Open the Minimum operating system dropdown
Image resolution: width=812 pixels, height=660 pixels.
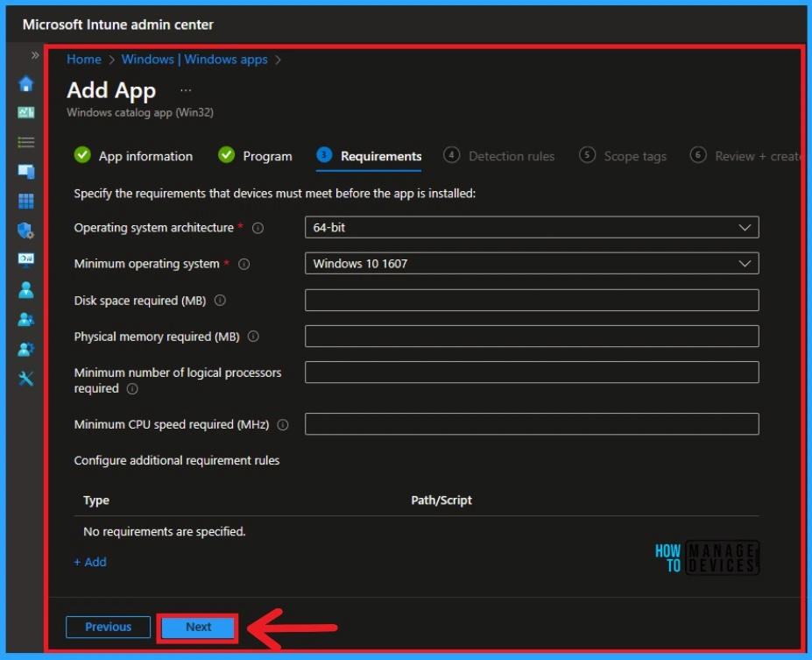[x=532, y=264]
